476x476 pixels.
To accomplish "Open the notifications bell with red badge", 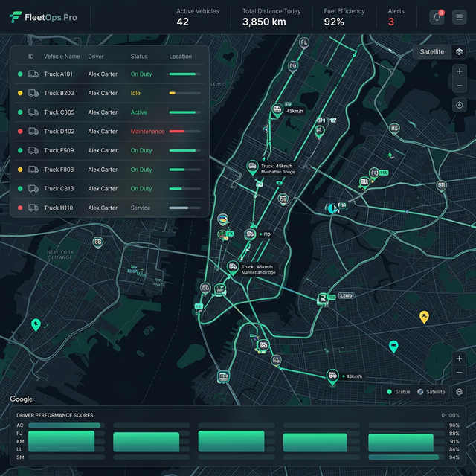I will [x=437, y=17].
